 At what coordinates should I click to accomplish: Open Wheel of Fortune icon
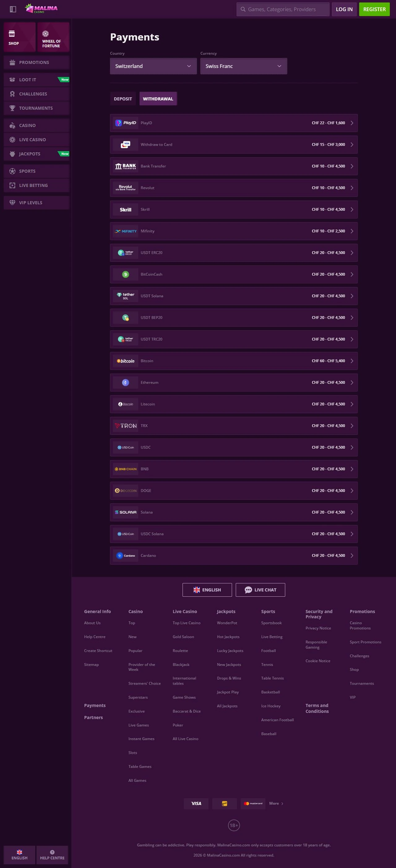click(x=45, y=33)
